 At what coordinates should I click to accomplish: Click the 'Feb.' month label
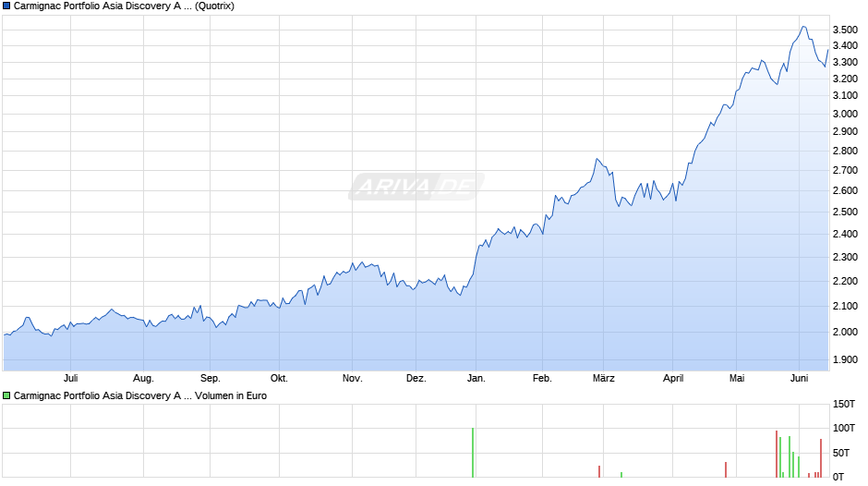pos(543,378)
